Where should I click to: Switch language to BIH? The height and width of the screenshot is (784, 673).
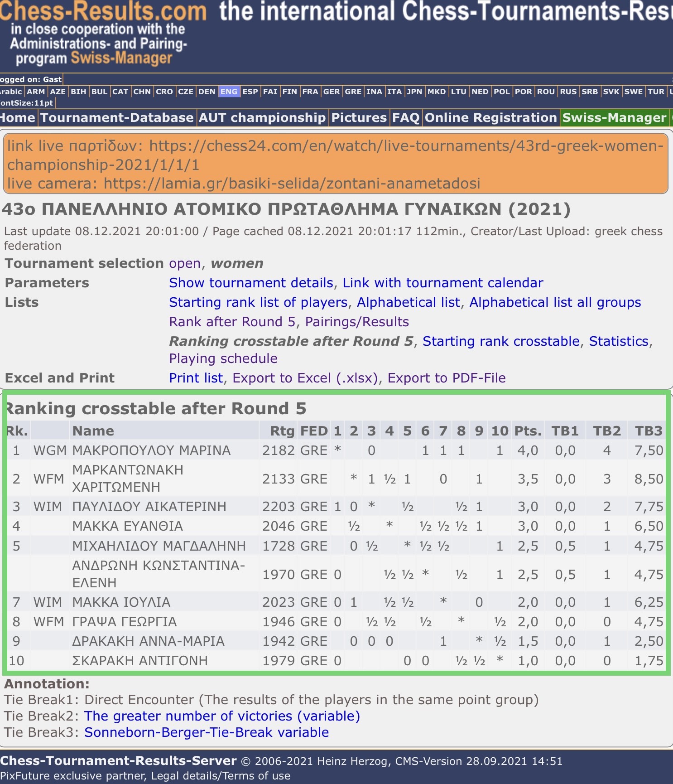(x=78, y=92)
